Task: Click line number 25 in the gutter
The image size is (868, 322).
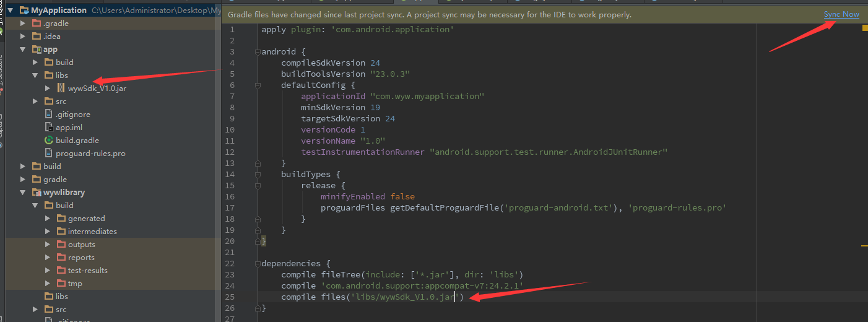Action: (x=230, y=297)
